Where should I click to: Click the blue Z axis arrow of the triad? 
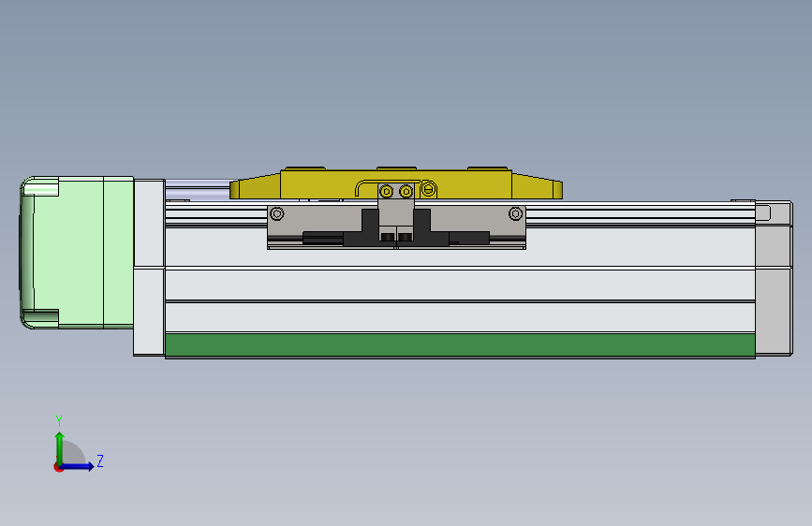pyautogui.click(x=78, y=466)
